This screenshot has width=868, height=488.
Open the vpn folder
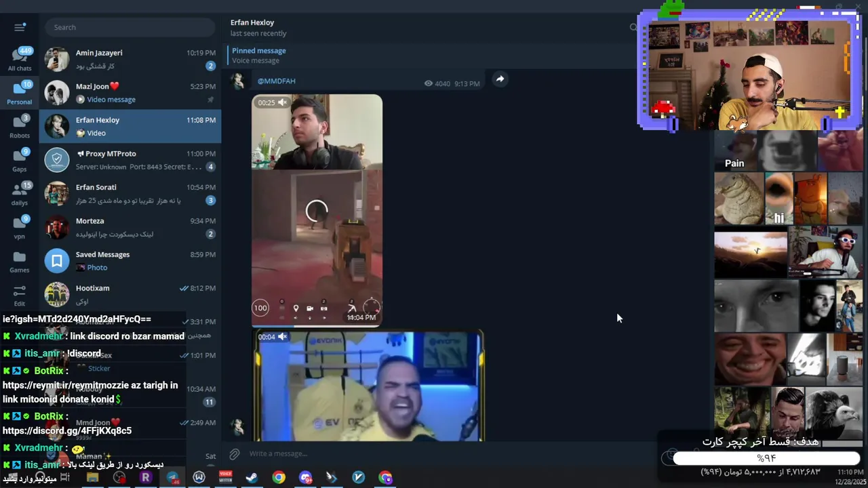coord(20,228)
